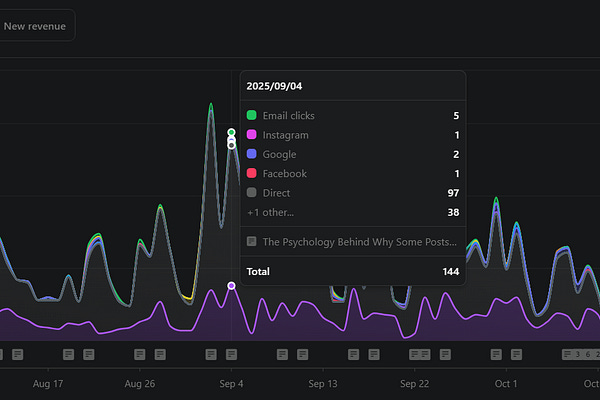
Task: Click second post marker right of Aug 17 label
Action: (x=89, y=354)
